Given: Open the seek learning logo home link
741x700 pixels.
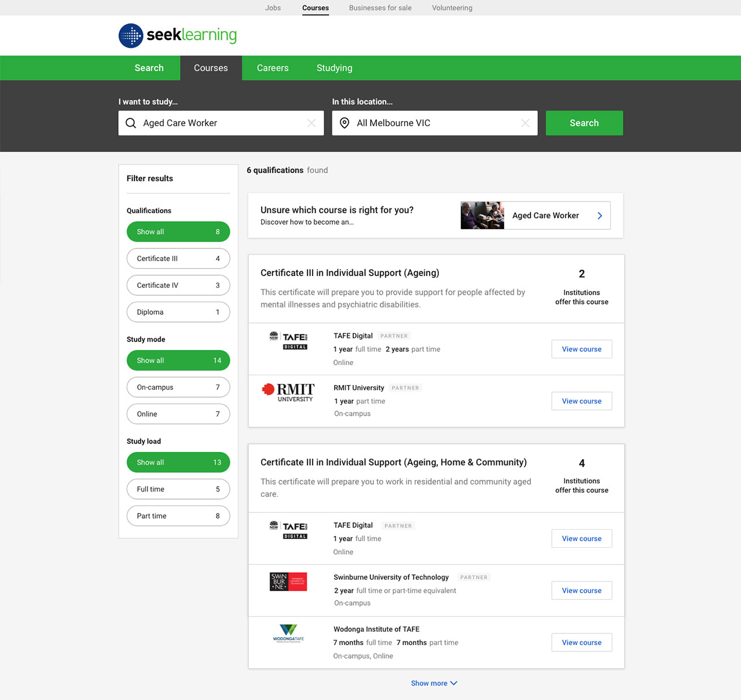Looking at the screenshot, I should (178, 35).
